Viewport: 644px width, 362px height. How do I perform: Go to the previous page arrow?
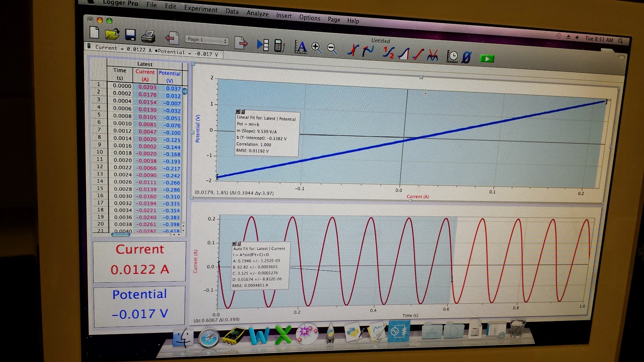click(172, 38)
